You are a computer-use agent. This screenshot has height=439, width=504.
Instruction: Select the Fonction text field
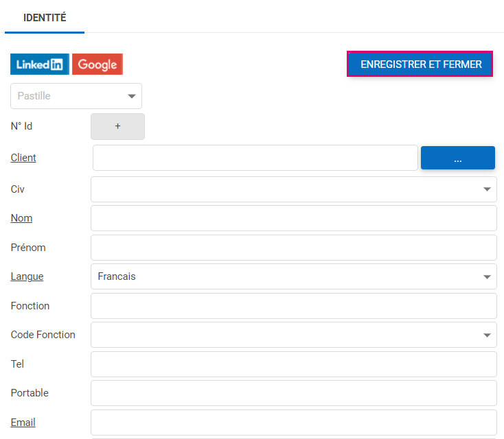point(293,306)
